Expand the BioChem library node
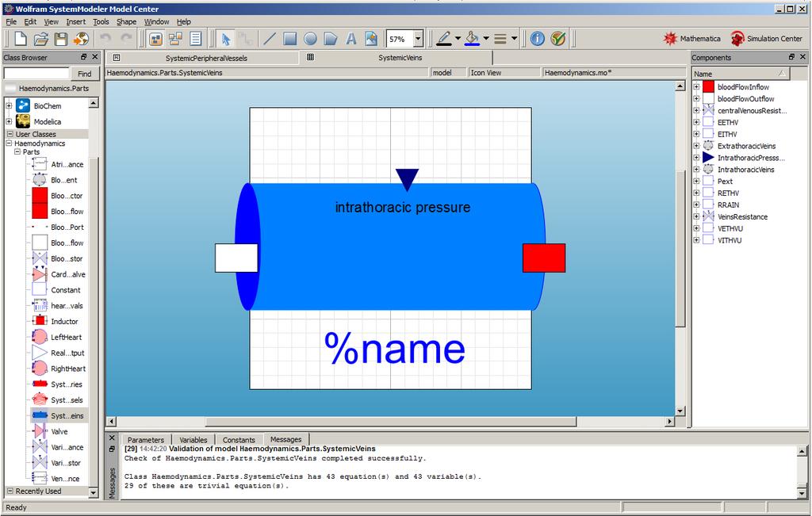The height and width of the screenshot is (516, 812). click(x=9, y=105)
